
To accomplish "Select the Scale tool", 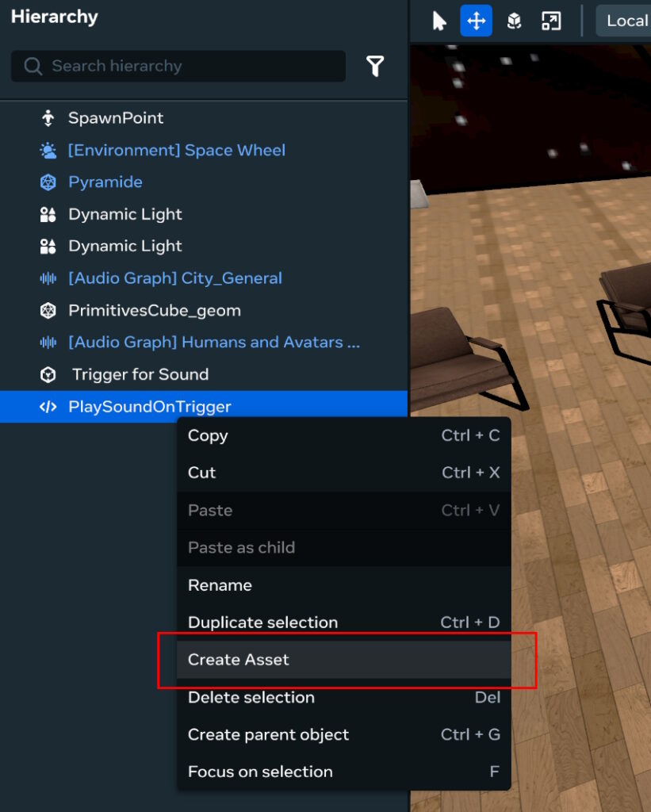I will [x=551, y=21].
